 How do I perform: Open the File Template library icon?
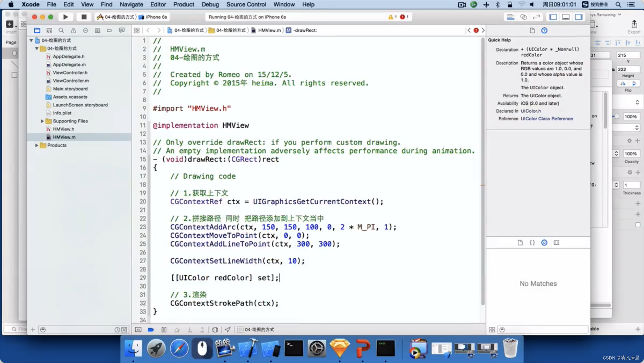(x=520, y=242)
